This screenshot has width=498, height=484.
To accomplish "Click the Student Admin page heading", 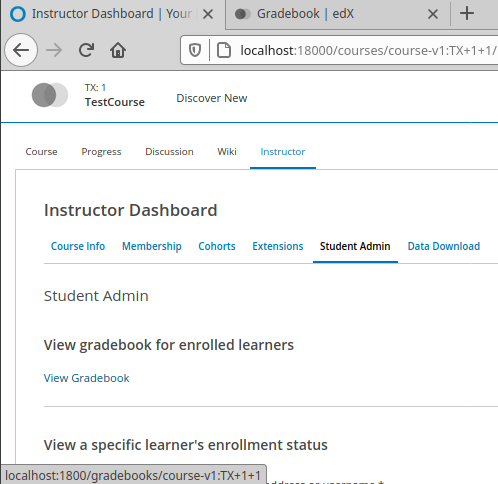I will pyautogui.click(x=96, y=296).
